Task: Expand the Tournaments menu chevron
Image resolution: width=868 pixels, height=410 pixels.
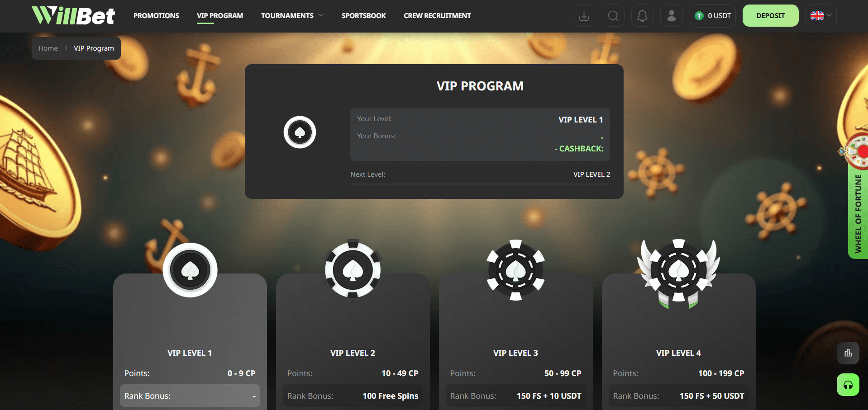Action: pos(321,15)
